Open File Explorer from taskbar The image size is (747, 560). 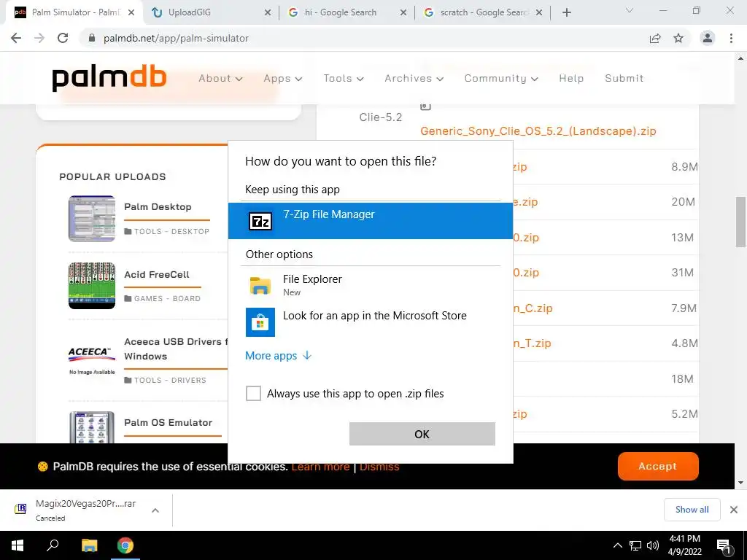click(x=89, y=545)
